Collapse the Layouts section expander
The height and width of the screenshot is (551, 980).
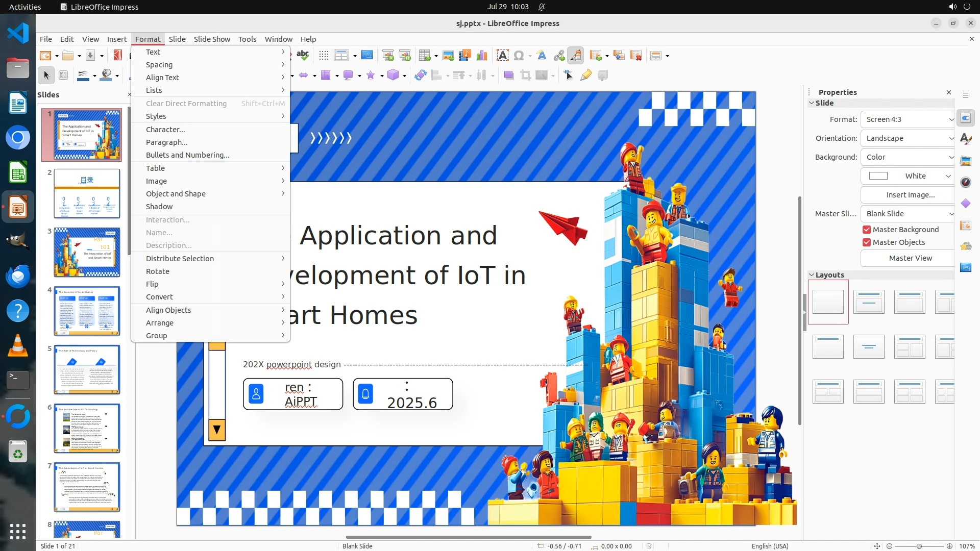coord(812,275)
